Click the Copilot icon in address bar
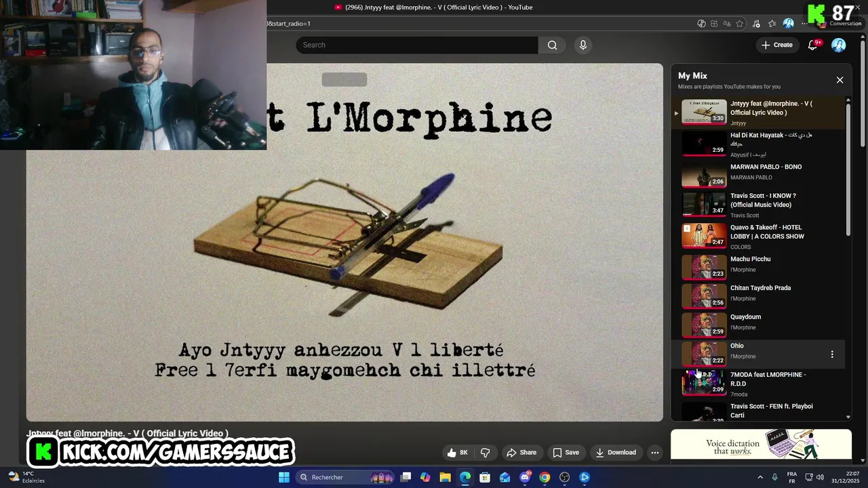 coord(701,24)
